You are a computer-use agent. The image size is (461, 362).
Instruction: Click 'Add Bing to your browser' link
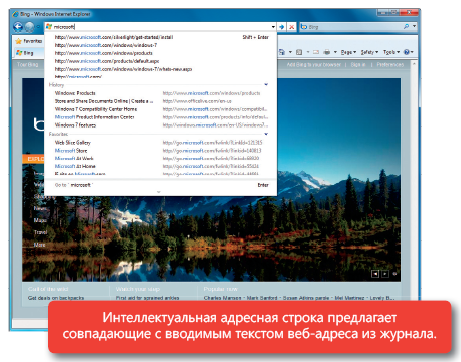click(x=314, y=65)
